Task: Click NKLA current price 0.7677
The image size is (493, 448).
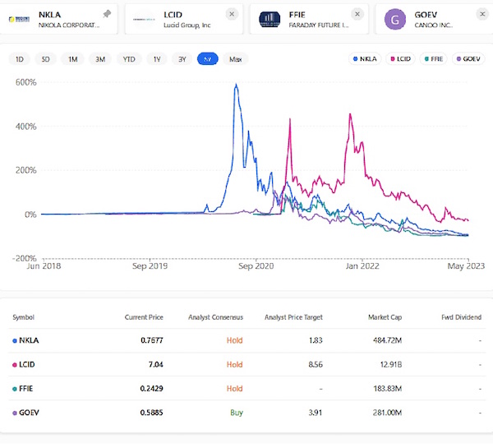Action: [x=152, y=340]
